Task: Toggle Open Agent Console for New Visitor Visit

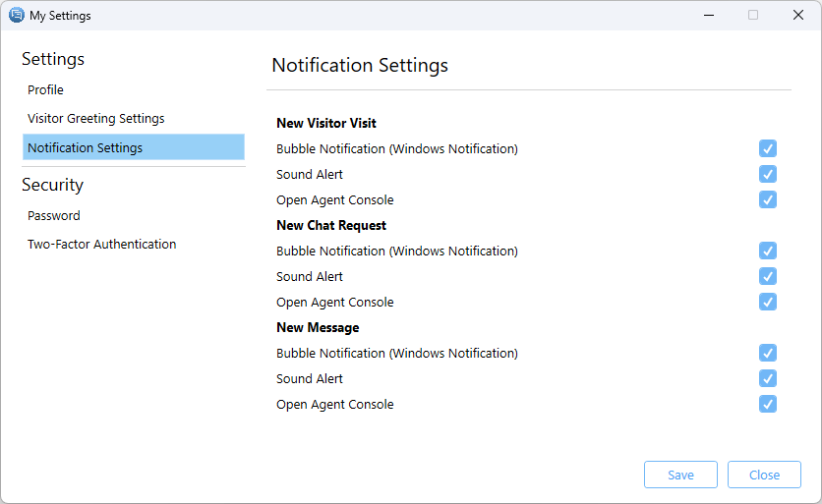Action: pos(768,199)
